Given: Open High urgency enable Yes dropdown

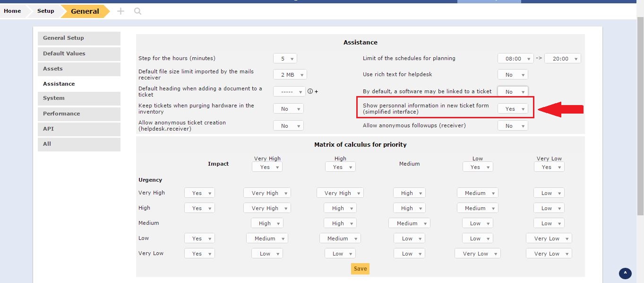Looking at the screenshot, I should [199, 208].
